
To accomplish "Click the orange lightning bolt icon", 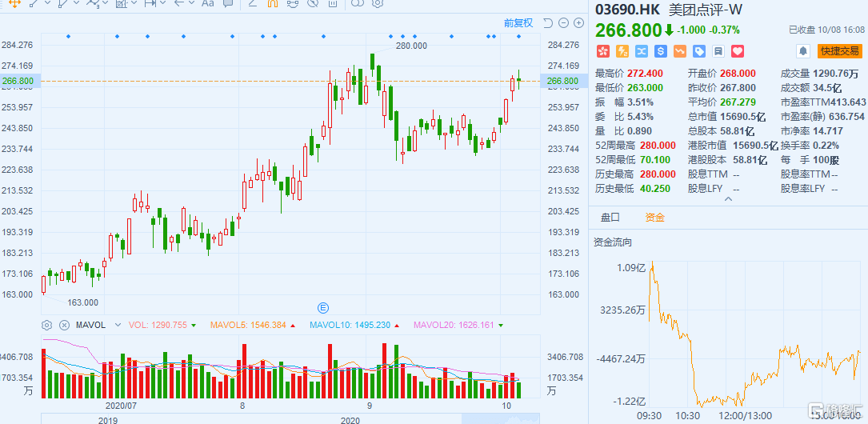I will click(622, 51).
